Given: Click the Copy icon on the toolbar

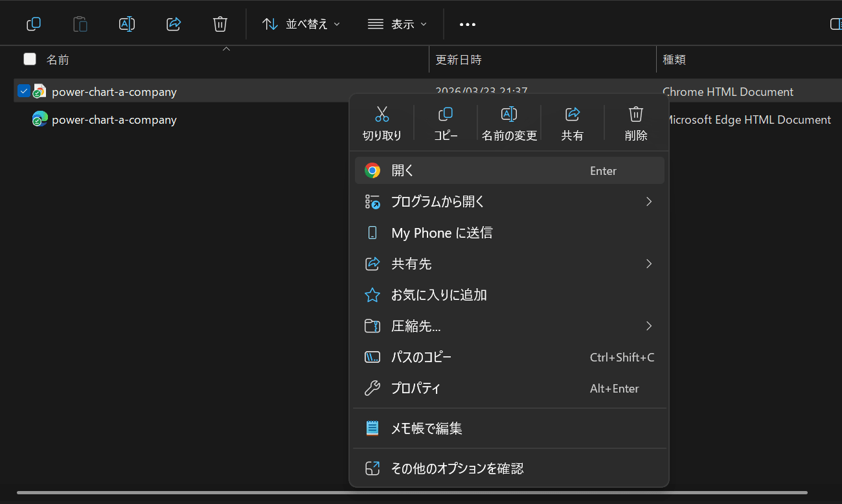Looking at the screenshot, I should pyautogui.click(x=33, y=23).
